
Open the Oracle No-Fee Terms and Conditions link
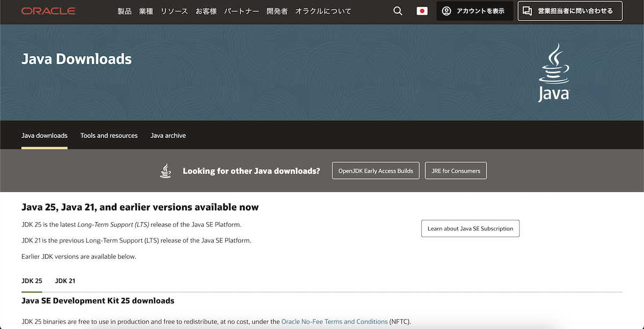[334, 321]
